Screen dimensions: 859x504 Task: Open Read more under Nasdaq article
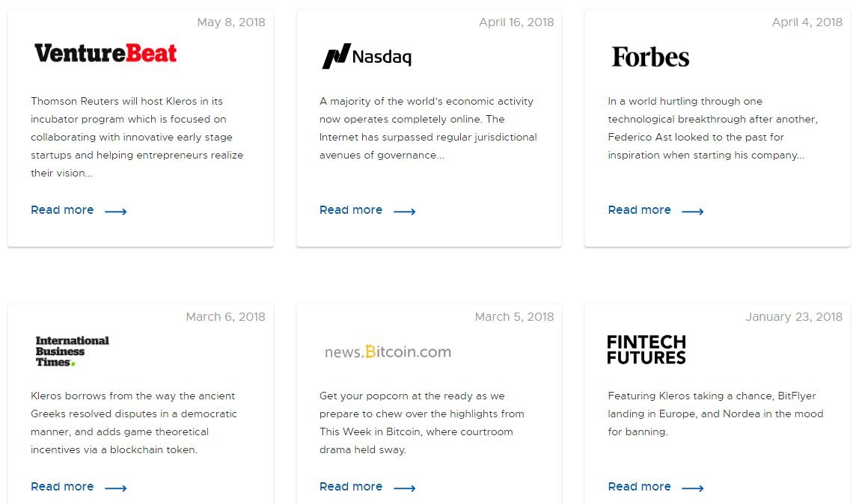click(351, 210)
